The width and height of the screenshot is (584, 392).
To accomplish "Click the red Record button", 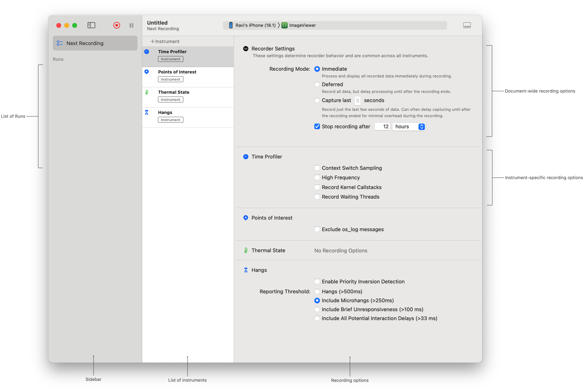I will (x=117, y=25).
